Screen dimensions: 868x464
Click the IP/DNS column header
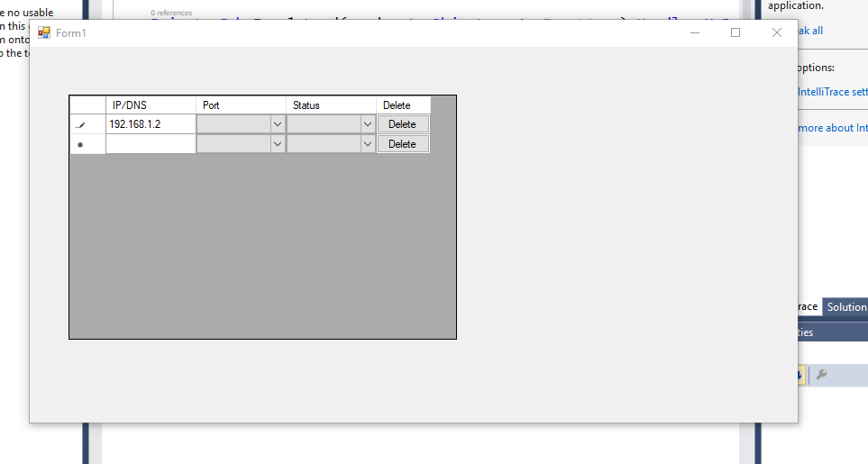(151, 105)
